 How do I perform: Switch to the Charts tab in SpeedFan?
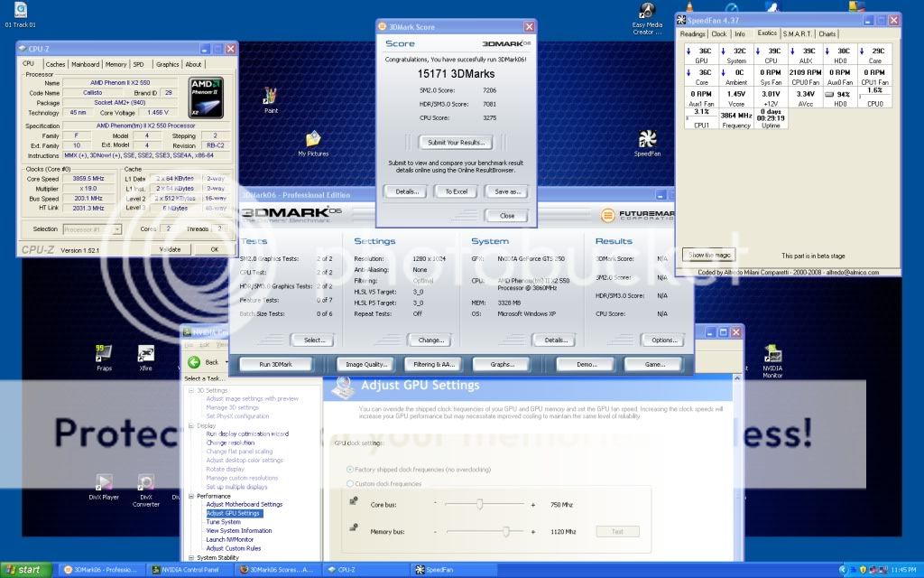coord(827,34)
